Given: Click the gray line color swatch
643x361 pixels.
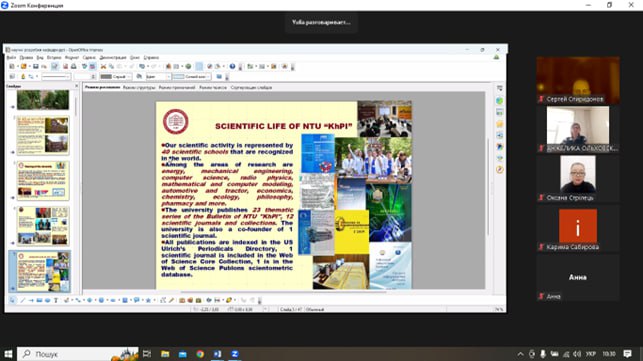Looking at the screenshot, I should pos(106,77).
